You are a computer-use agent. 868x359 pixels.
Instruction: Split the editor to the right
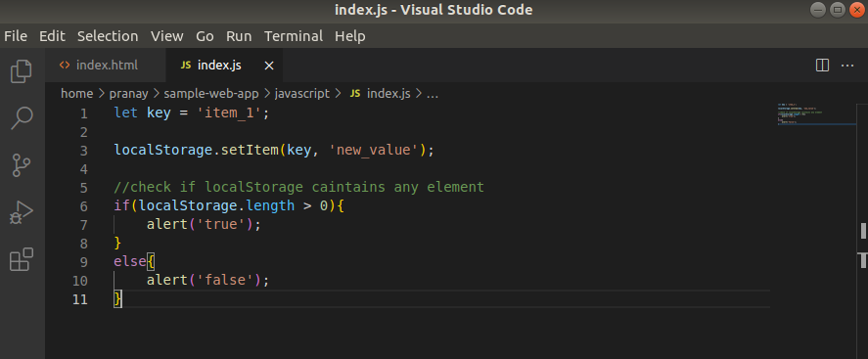point(823,66)
